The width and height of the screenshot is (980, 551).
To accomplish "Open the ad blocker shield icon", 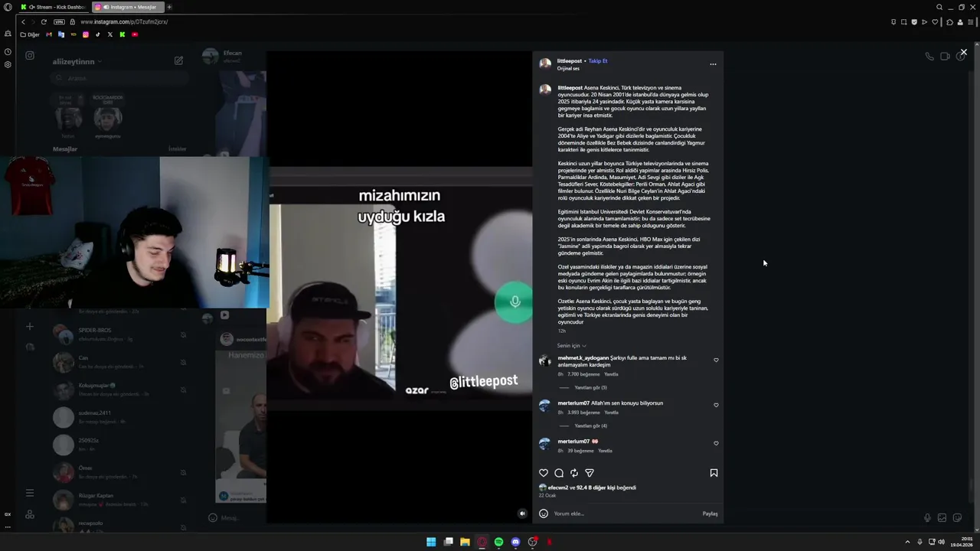I will pyautogui.click(x=914, y=21).
